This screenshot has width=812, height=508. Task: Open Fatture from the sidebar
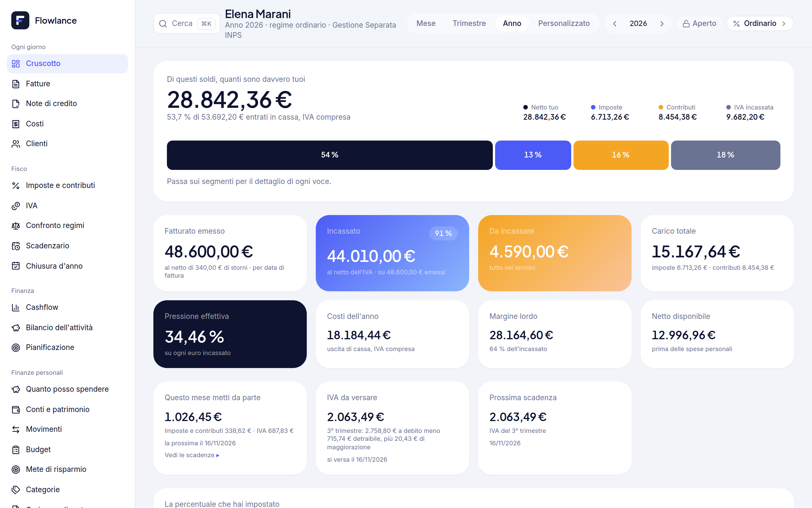point(67,84)
